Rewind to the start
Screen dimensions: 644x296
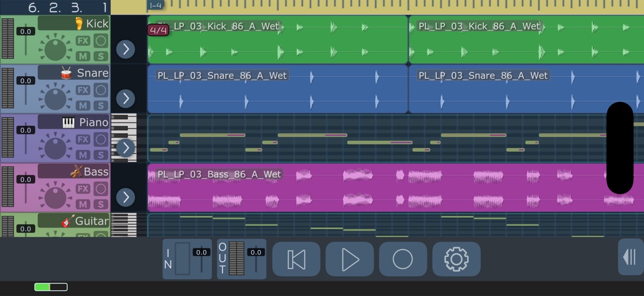point(296,259)
